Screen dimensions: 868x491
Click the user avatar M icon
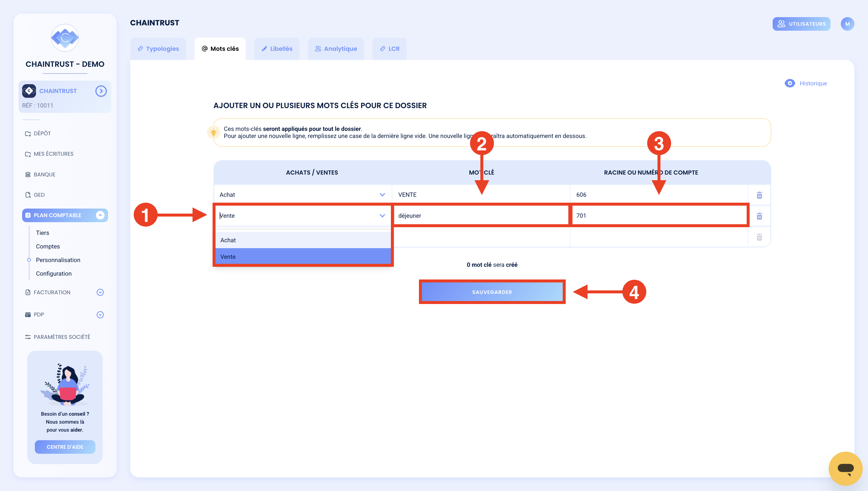(847, 24)
